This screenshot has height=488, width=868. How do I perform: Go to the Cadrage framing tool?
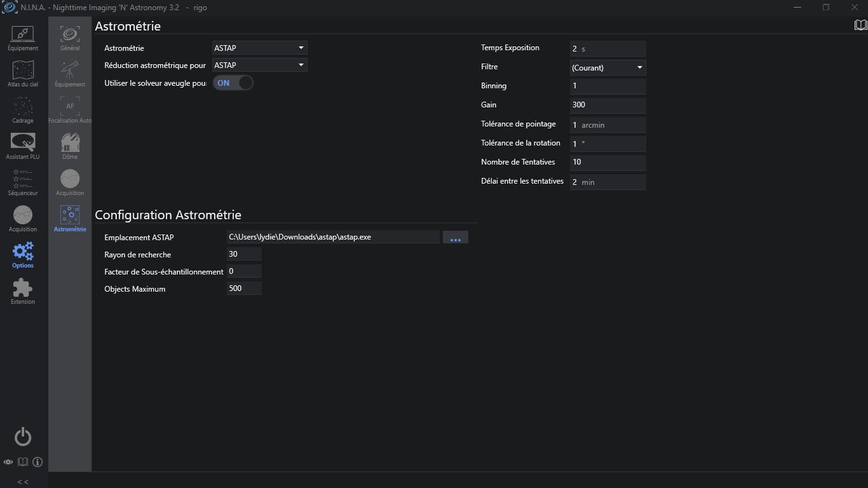(x=23, y=110)
